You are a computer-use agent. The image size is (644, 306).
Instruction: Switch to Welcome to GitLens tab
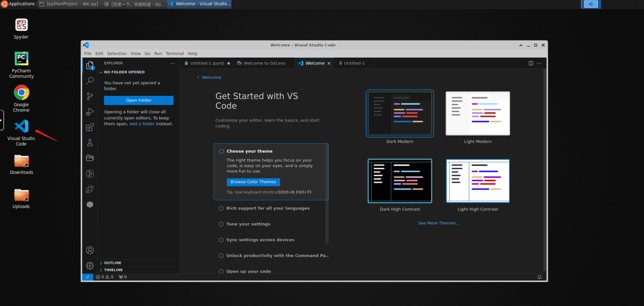click(x=264, y=63)
